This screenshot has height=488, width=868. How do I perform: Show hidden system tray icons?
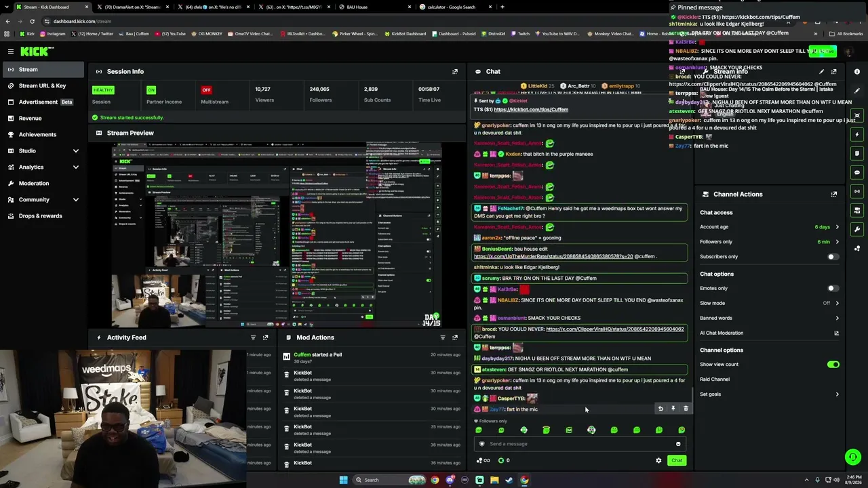[x=807, y=480]
